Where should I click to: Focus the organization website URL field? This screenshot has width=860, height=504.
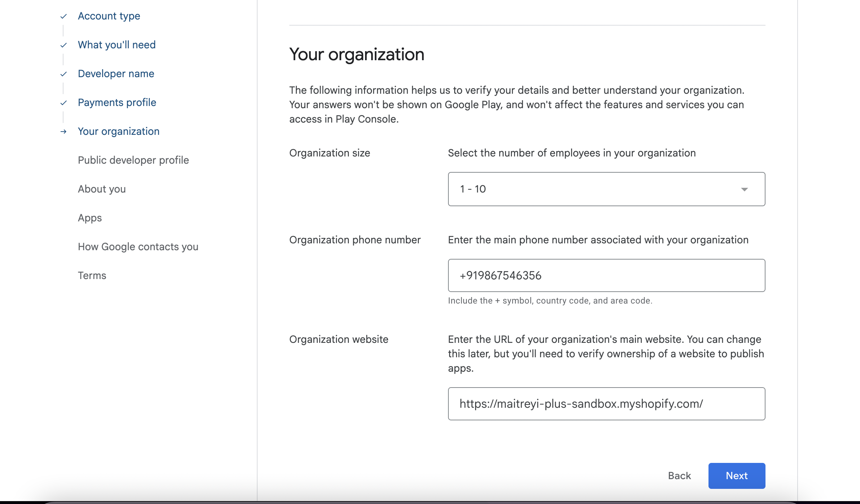pyautogui.click(x=606, y=404)
